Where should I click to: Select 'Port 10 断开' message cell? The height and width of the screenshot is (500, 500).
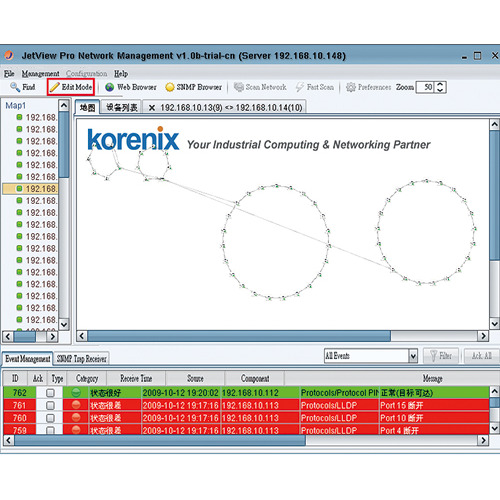[x=434, y=418]
